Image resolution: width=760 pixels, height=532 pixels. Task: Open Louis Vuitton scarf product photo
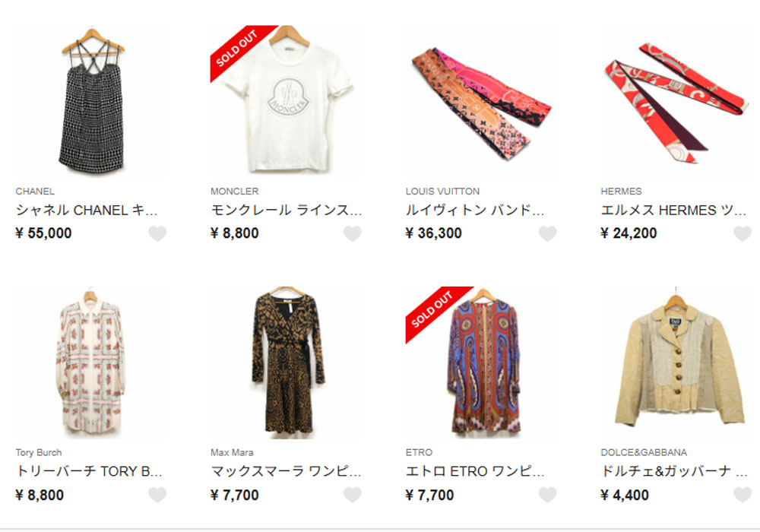[x=481, y=101]
